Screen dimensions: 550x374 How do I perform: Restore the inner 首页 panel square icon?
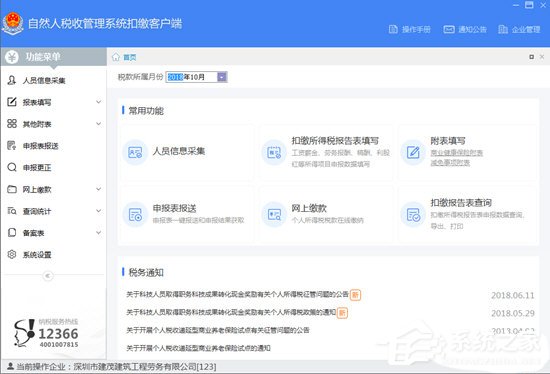pos(532,57)
